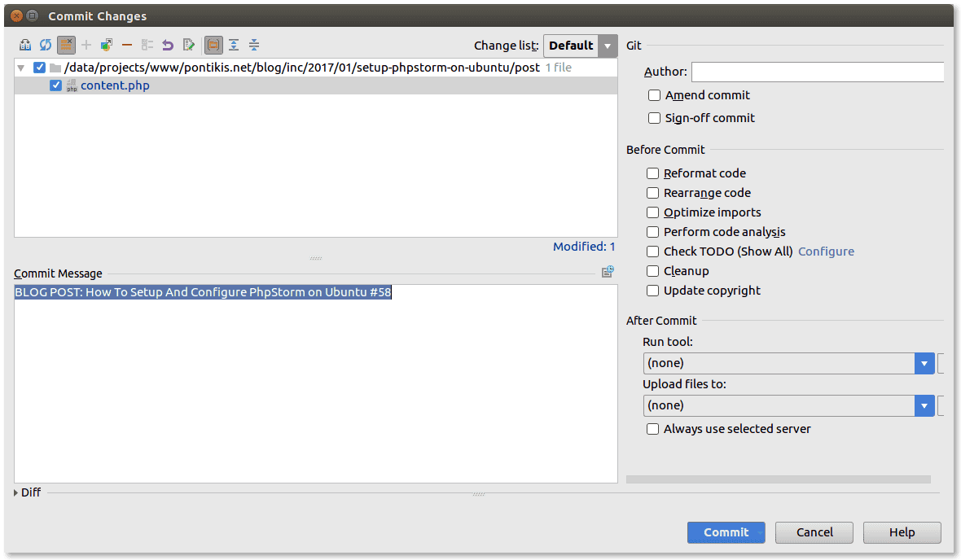Open the Configure link for TODO check
This screenshot has height=560, width=961.
(826, 252)
